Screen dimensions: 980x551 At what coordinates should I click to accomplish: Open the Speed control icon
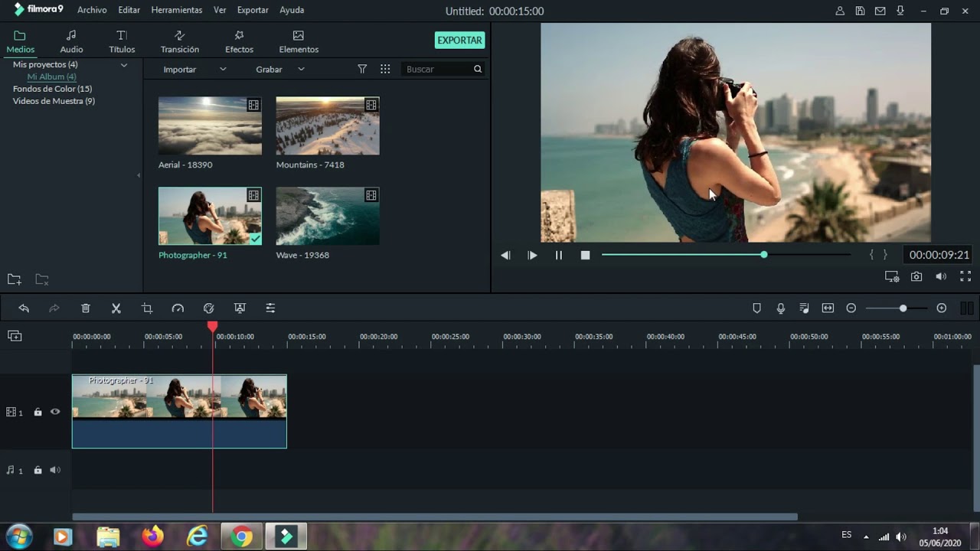pyautogui.click(x=178, y=308)
